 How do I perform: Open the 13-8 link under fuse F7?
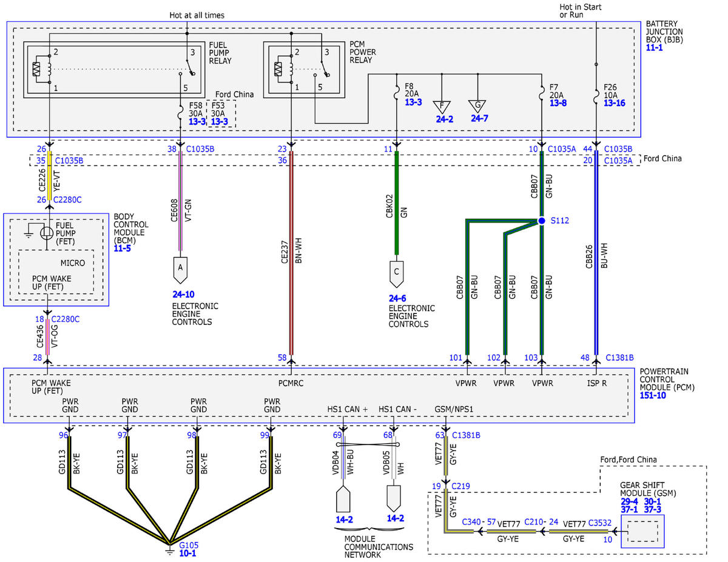[x=558, y=103]
